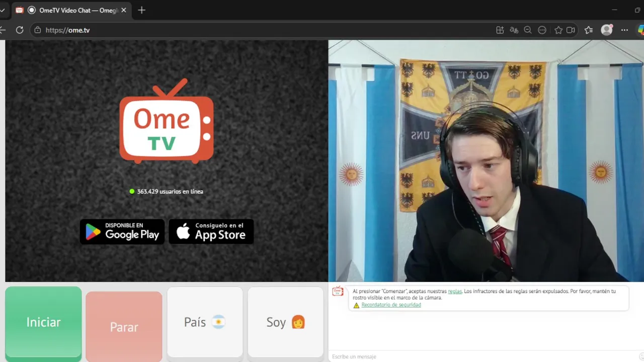Click the OmeTV avatar next to rules message

coord(338,291)
